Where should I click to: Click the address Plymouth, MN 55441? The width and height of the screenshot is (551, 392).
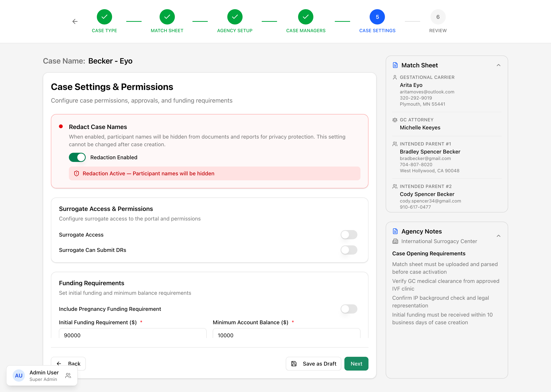click(422, 104)
